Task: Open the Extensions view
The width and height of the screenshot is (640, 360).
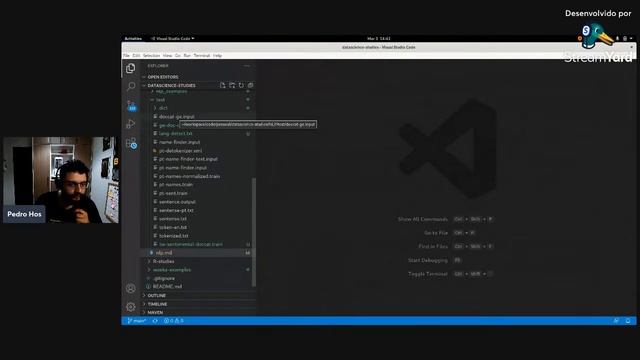Action: [x=131, y=143]
